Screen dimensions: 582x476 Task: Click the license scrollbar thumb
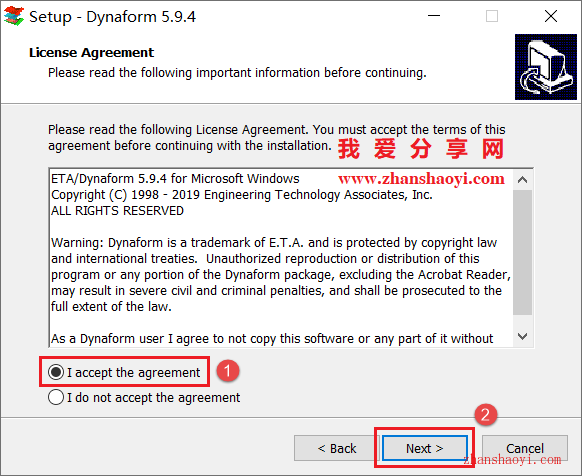(x=523, y=252)
